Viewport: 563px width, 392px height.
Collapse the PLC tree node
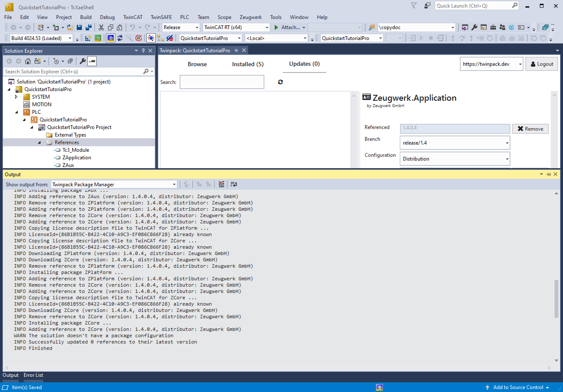point(17,112)
